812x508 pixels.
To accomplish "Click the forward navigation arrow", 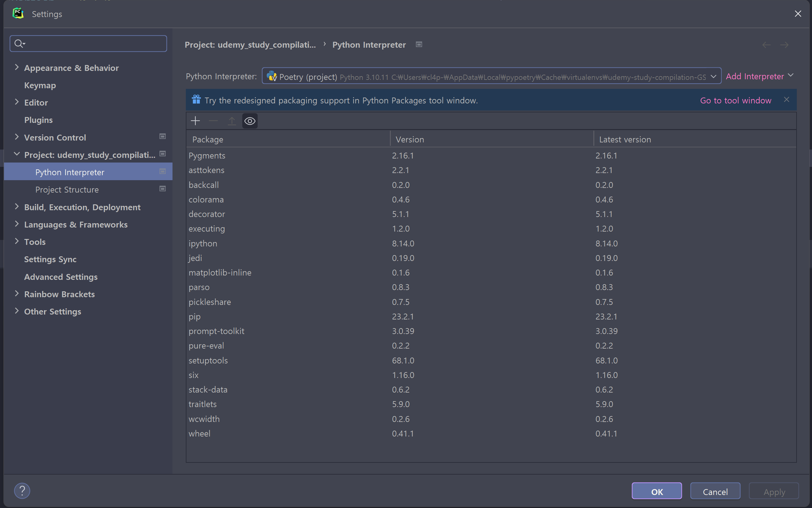I will (784, 45).
